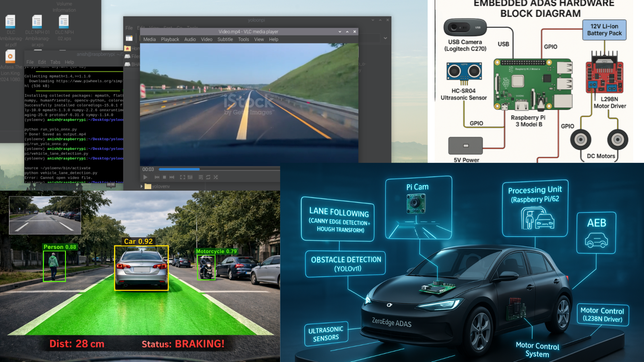Select DLC NPH 02.xps desktop icon
The height and width of the screenshot is (362, 644).
(x=64, y=28)
